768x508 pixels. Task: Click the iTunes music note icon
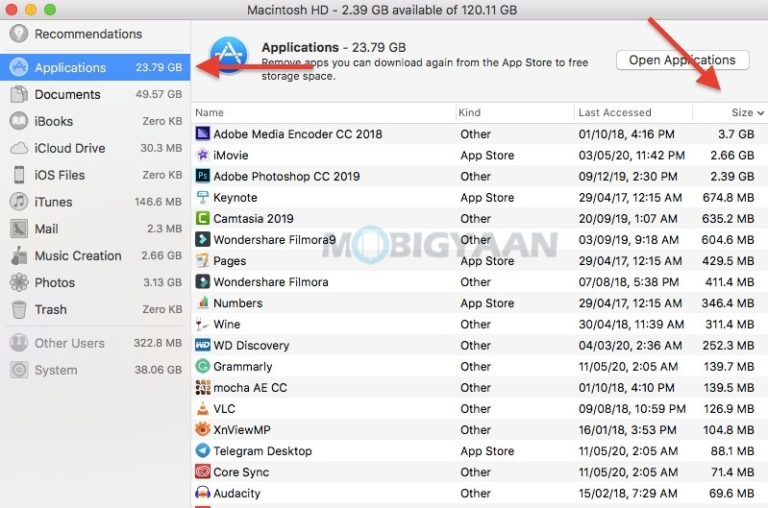[x=19, y=201]
